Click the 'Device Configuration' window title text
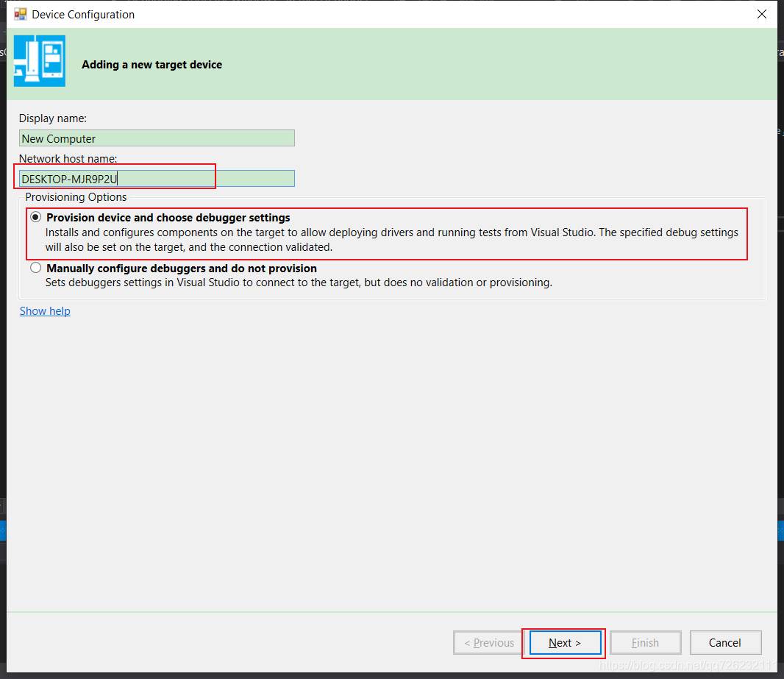 coord(83,15)
